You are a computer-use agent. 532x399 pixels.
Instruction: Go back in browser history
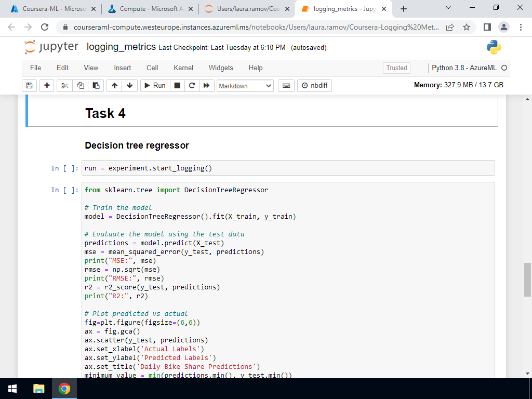click(x=11, y=27)
